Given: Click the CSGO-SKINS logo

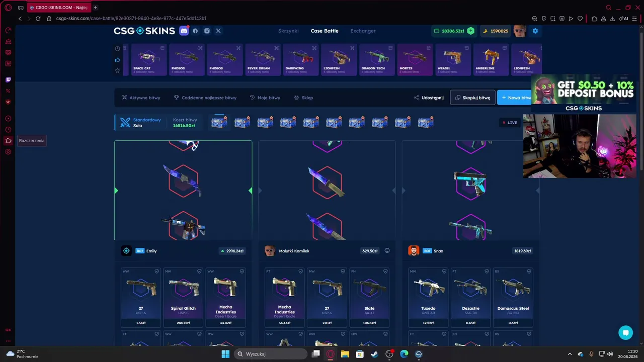Looking at the screenshot, I should pos(144,31).
